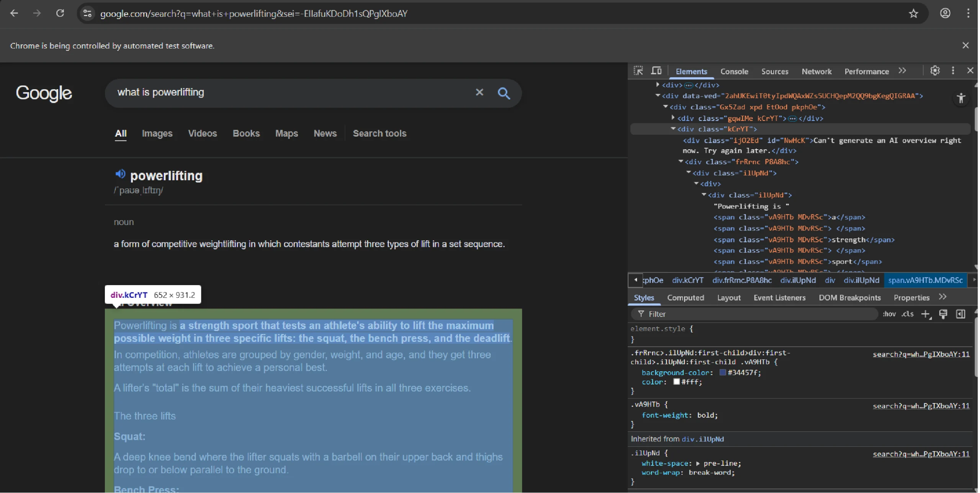
Task: Click the funnel icon in the Styles filter bar
Action: pos(641,314)
